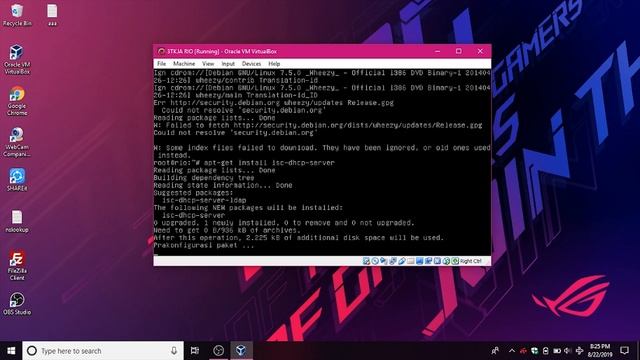640x360 pixels.
Task: Switch to OBS Studio on the taskbar
Action: [x=219, y=351]
